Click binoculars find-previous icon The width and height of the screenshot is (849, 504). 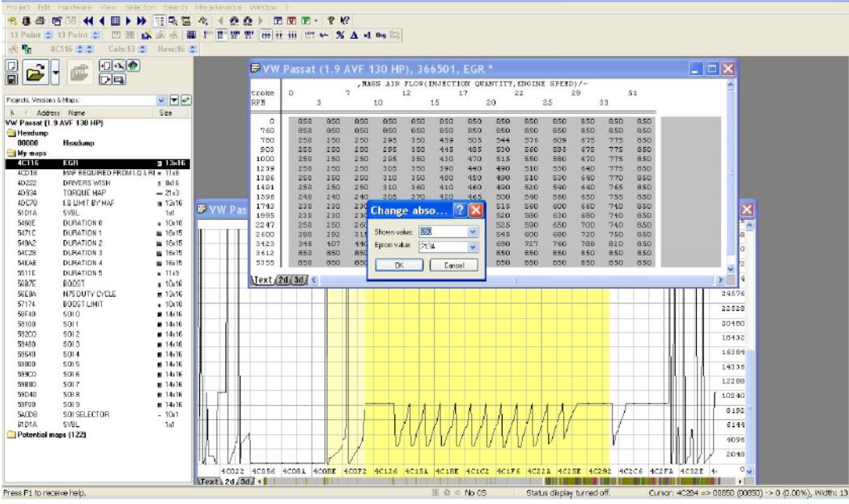(233, 21)
